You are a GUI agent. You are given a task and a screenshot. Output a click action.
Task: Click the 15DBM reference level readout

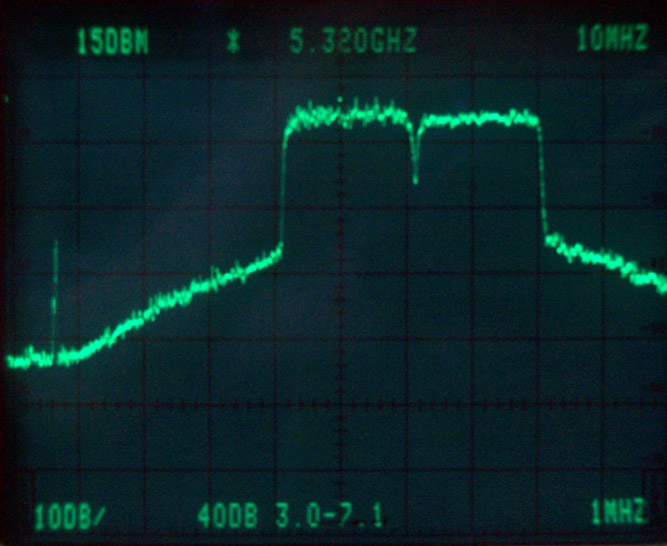[x=113, y=43]
